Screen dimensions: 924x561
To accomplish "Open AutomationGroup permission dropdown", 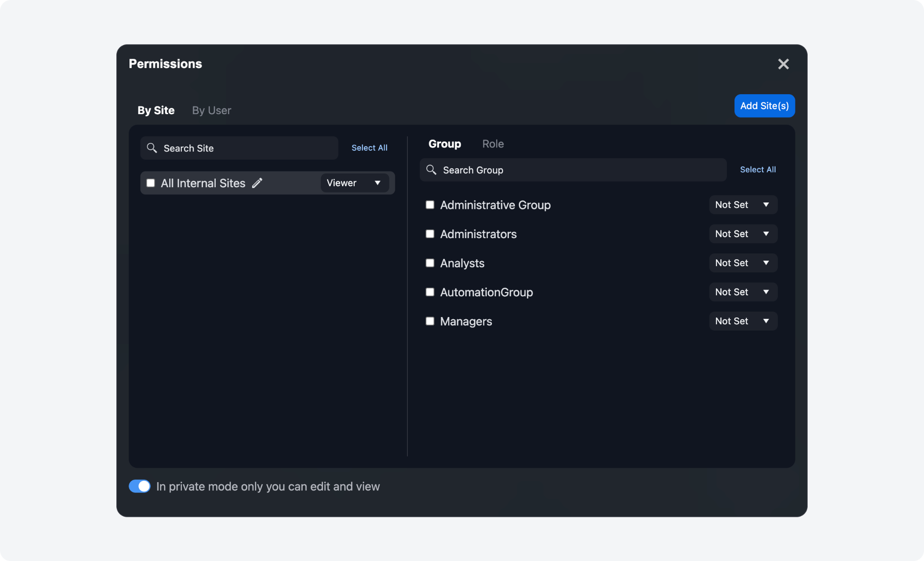I will click(x=743, y=292).
